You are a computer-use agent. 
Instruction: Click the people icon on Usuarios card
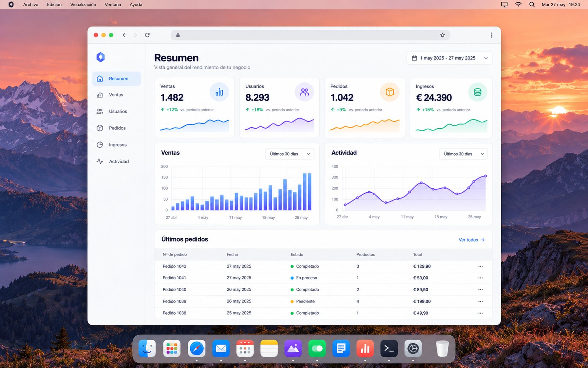click(x=304, y=92)
